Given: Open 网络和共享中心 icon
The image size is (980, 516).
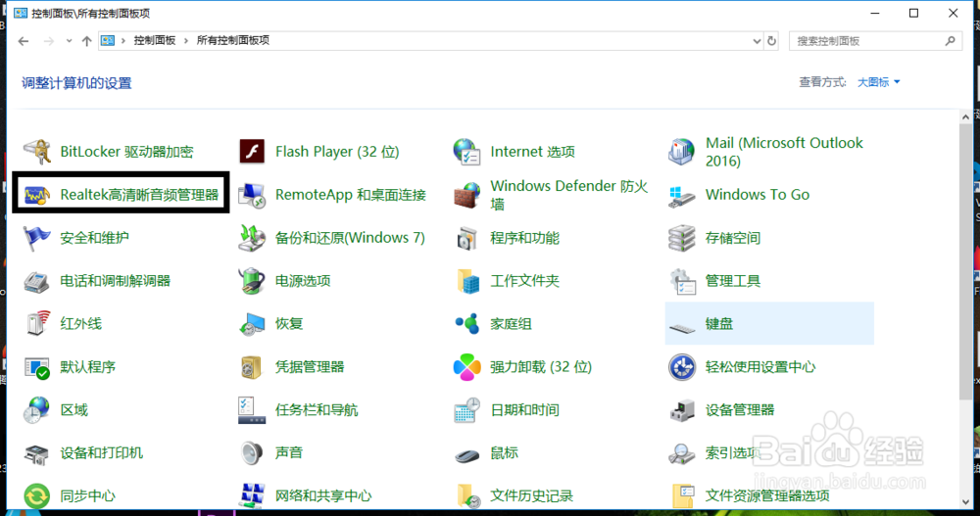Looking at the screenshot, I should pos(252,496).
